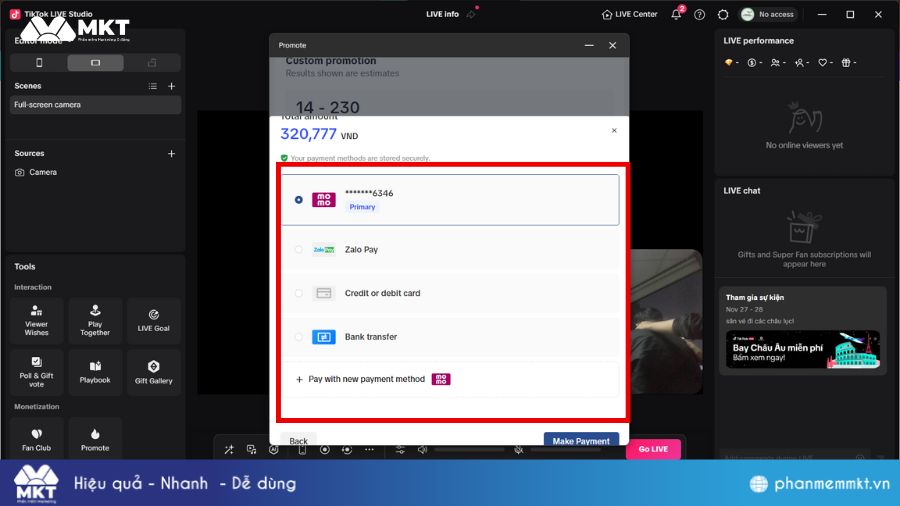
Task: Click the coin earnings metric icon
Action: point(754,63)
